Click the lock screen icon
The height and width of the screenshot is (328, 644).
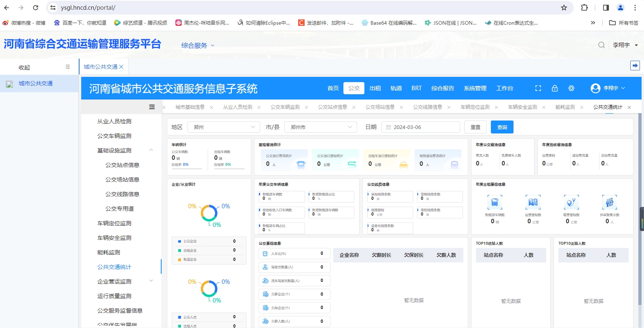coord(555,88)
